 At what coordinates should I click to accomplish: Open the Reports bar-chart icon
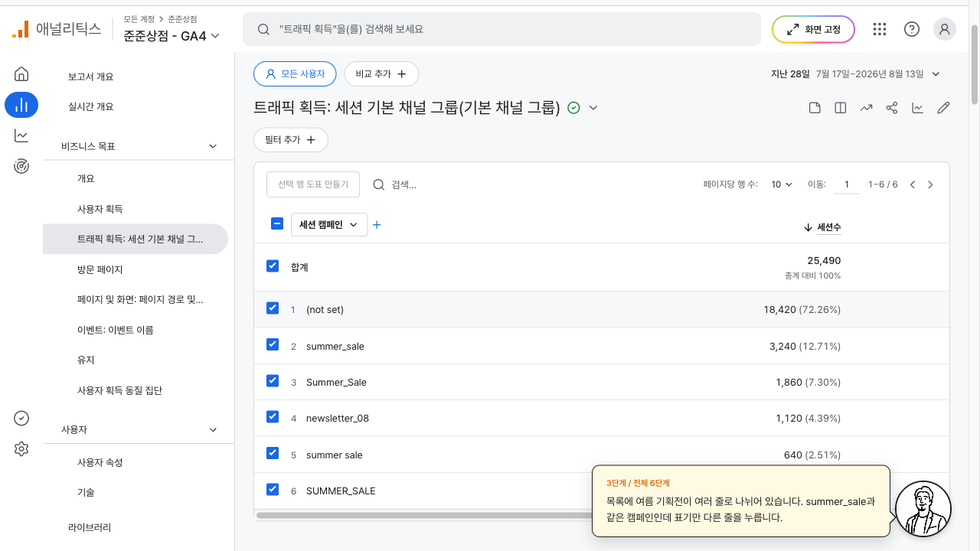(21, 105)
